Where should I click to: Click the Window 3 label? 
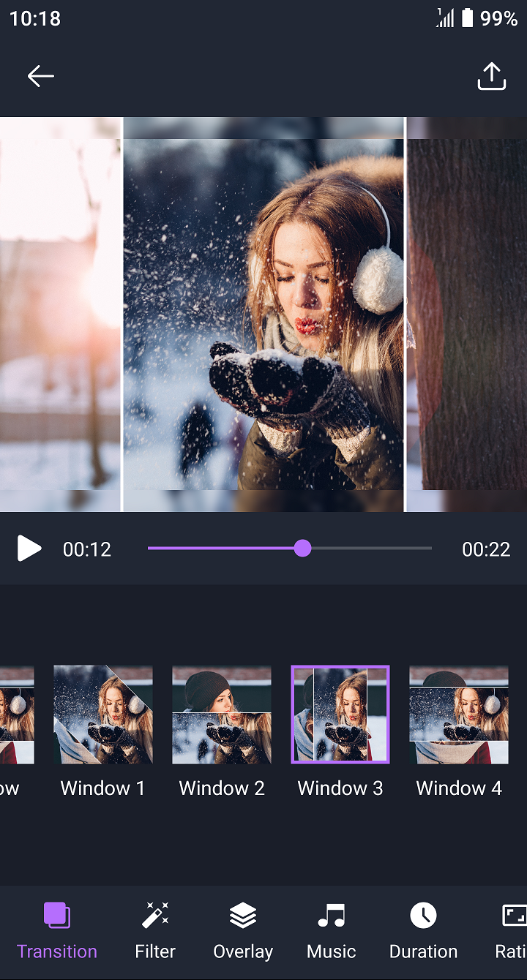pyautogui.click(x=340, y=788)
